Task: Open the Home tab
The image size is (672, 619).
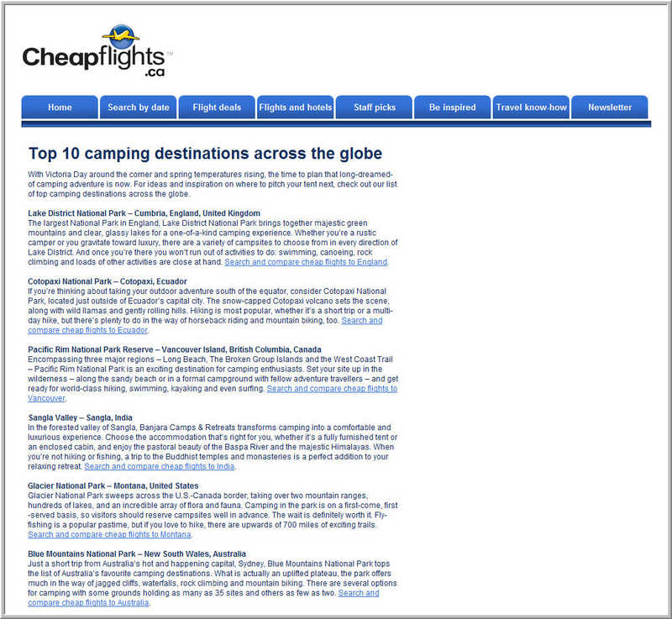Action: point(60,108)
